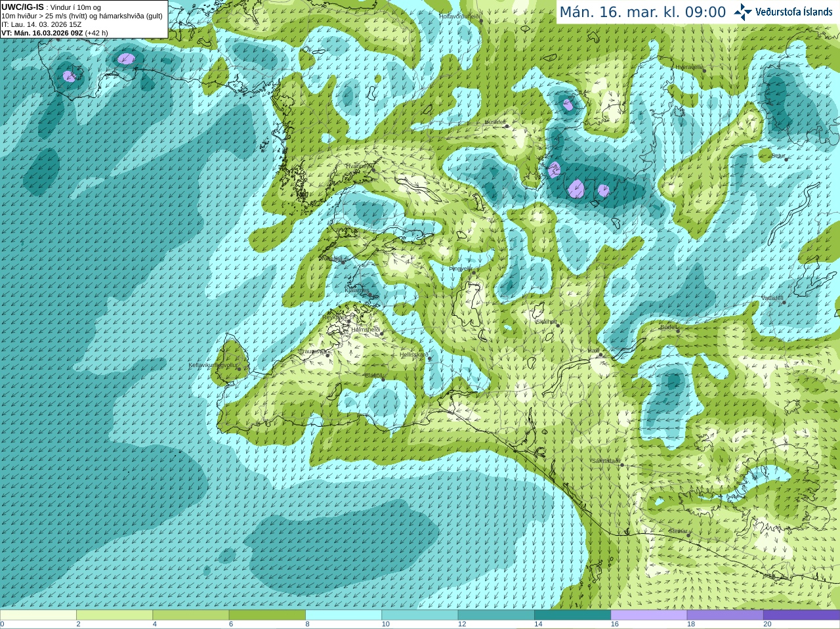Click the Búrfell station dot

pyautogui.click(x=679, y=331)
